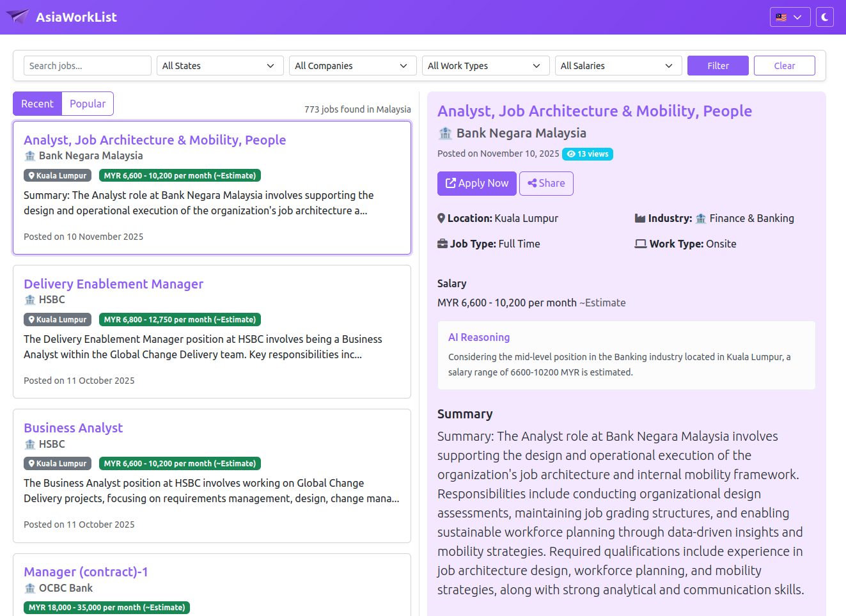Switch to the Recent tab
Viewport: 846px width, 616px height.
point(38,104)
